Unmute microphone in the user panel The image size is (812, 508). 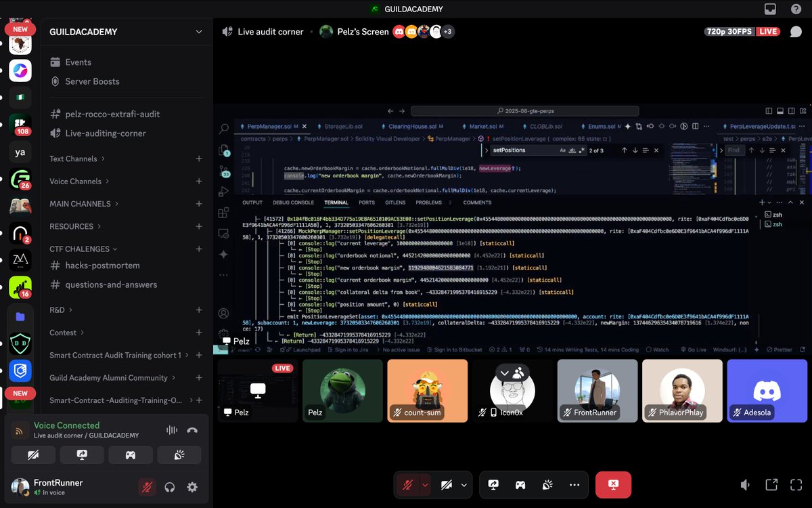(x=147, y=487)
